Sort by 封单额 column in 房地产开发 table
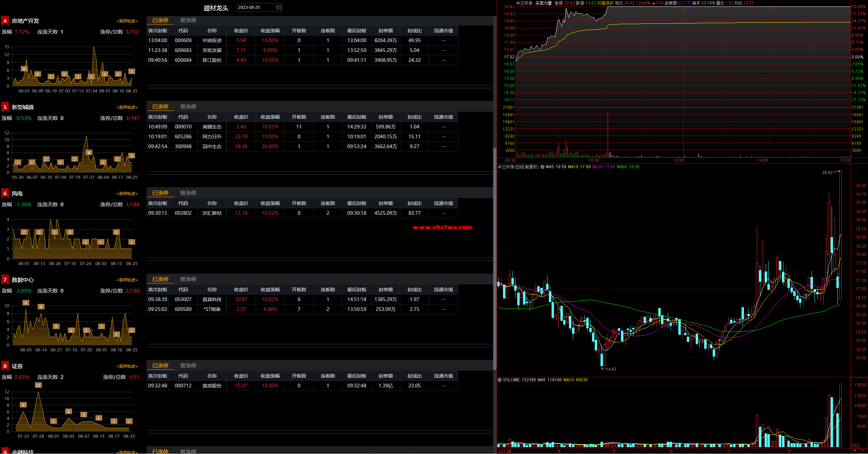This screenshot has height=454, width=868. tap(386, 31)
